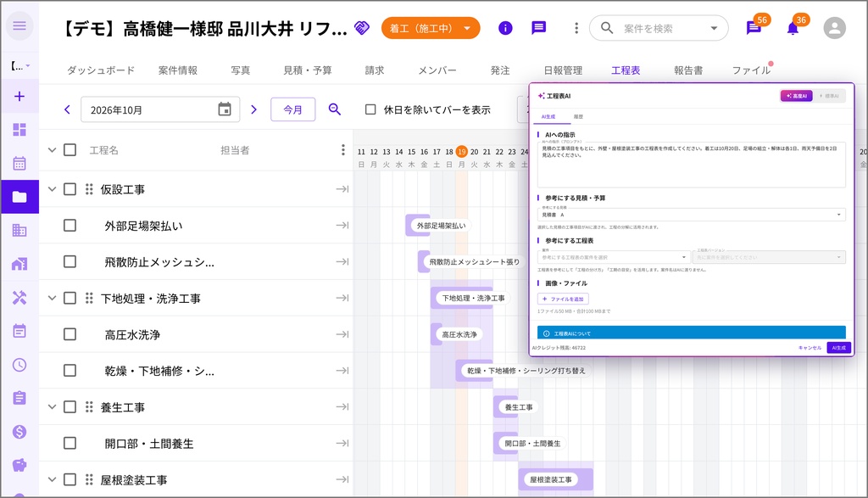This screenshot has width=868, height=498.
Task: Open the three-dot menu in the header
Action: [576, 28]
